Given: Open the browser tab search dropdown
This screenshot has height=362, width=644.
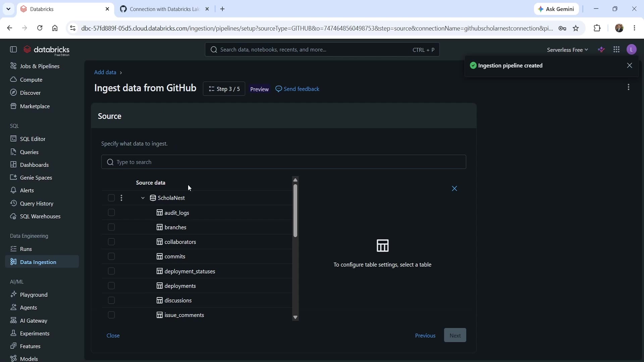Looking at the screenshot, I should click(x=8, y=9).
